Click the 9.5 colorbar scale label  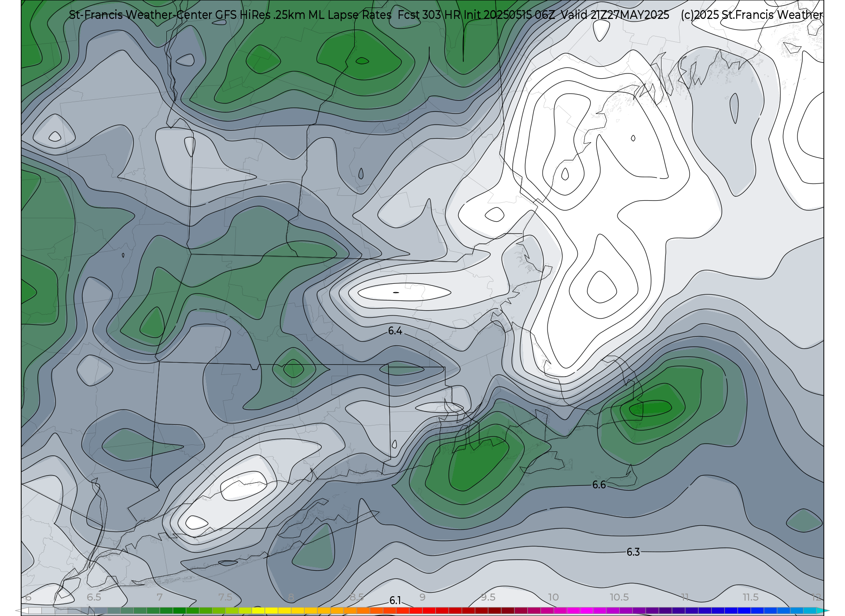[488, 598]
